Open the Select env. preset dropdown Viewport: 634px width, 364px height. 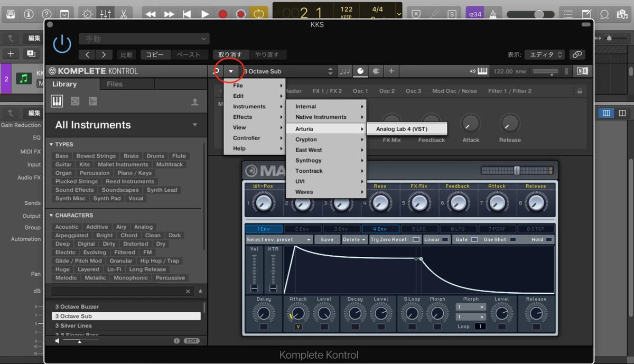(279, 239)
